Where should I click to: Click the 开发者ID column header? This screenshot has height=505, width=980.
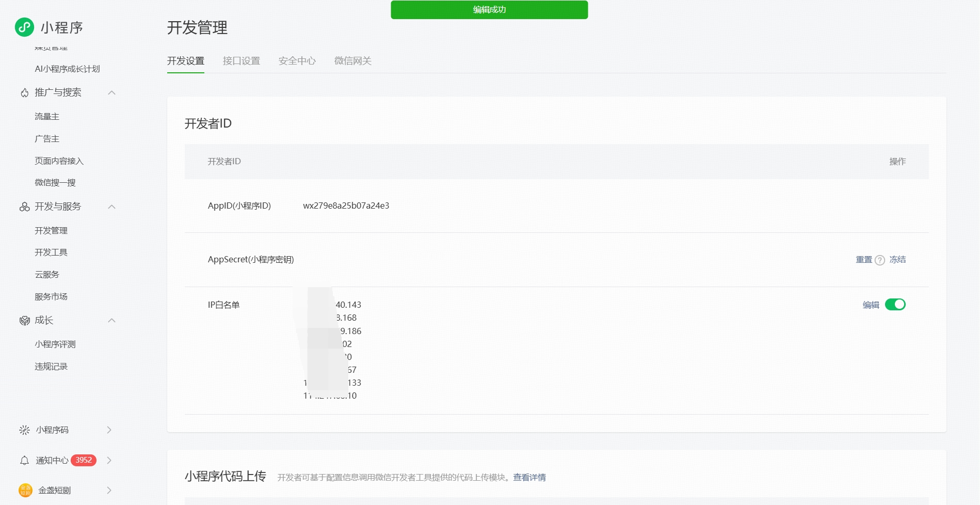coord(224,162)
